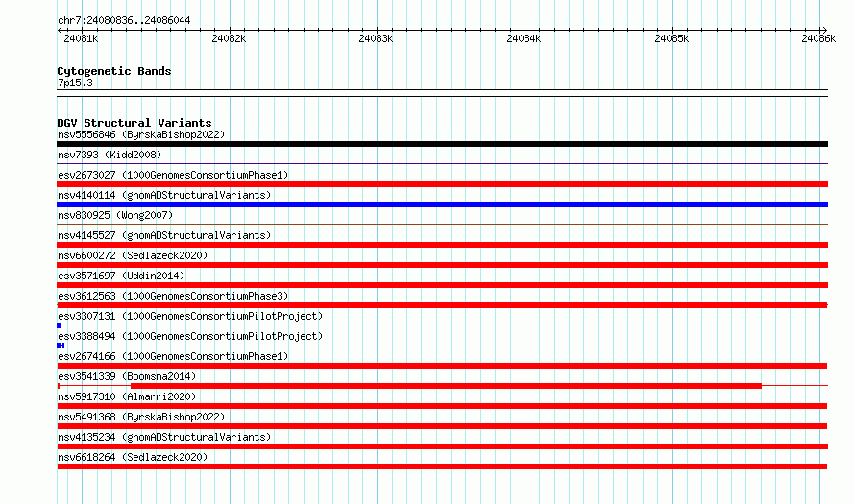Select the red nsv4145527 variant bar

click(x=442, y=245)
